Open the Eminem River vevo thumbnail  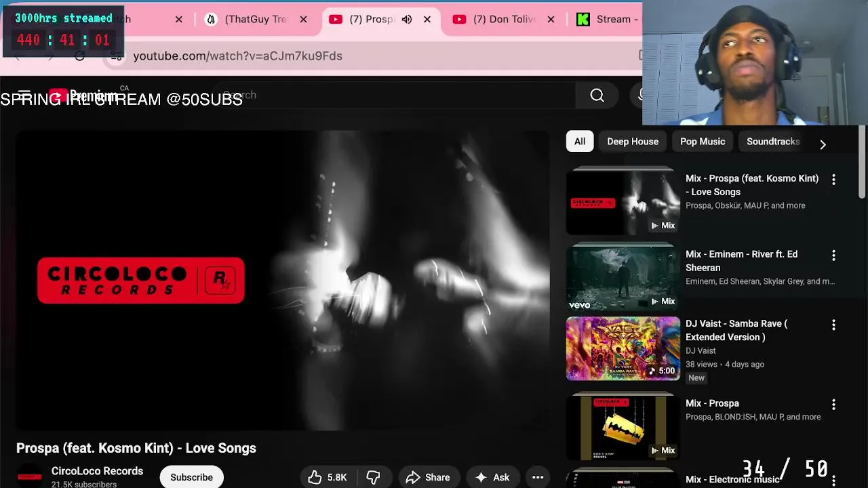[x=623, y=278]
